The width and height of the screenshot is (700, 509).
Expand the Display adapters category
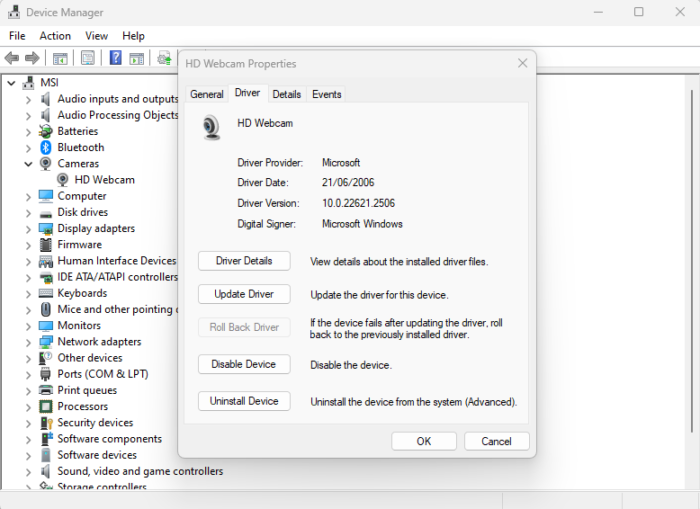point(28,229)
